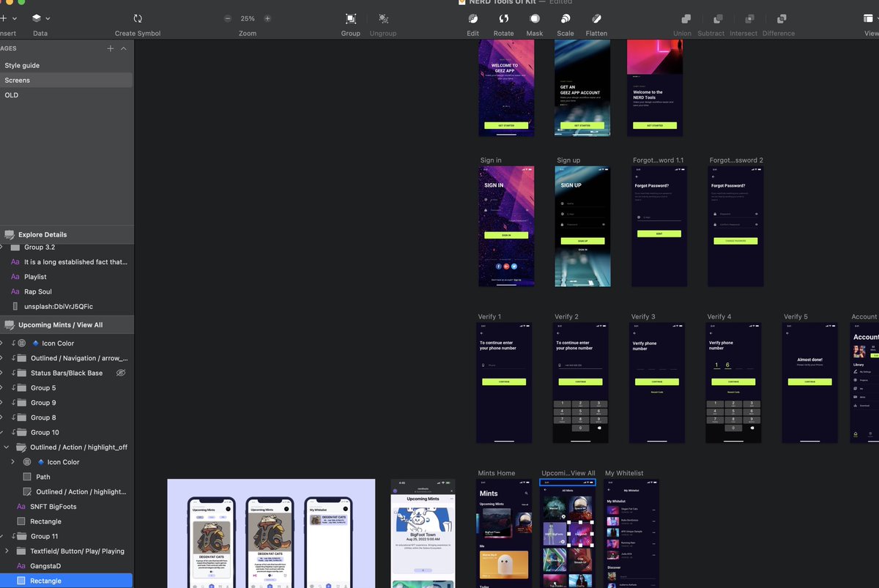Click the Data layers icon
Viewport: 879px width, 588px height.
pos(36,18)
